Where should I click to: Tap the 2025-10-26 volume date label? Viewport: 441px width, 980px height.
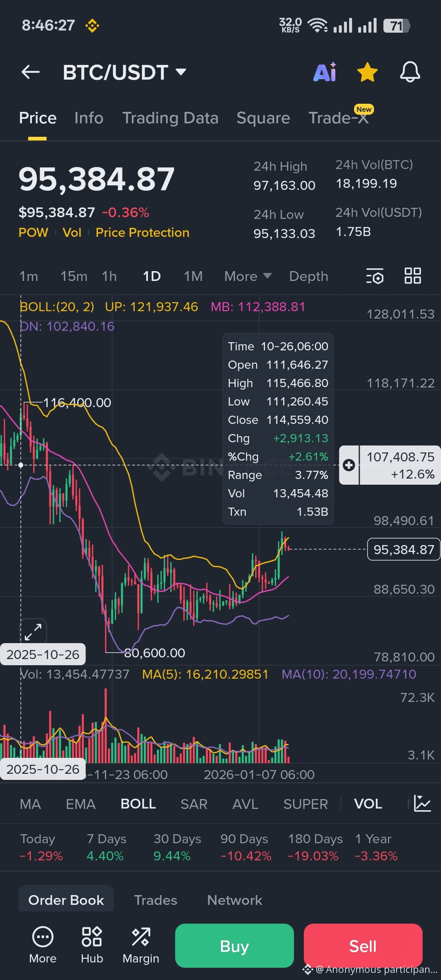point(43,769)
